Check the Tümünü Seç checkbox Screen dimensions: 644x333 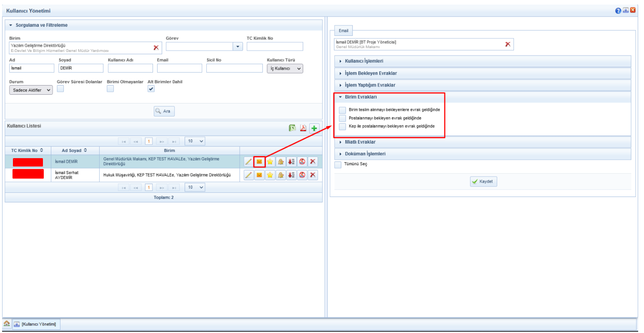point(338,164)
